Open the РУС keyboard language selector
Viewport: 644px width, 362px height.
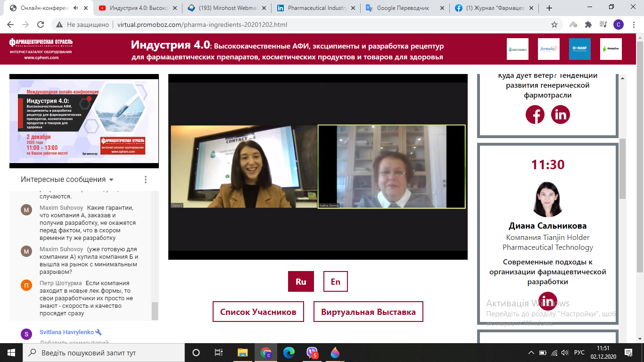pos(579,353)
